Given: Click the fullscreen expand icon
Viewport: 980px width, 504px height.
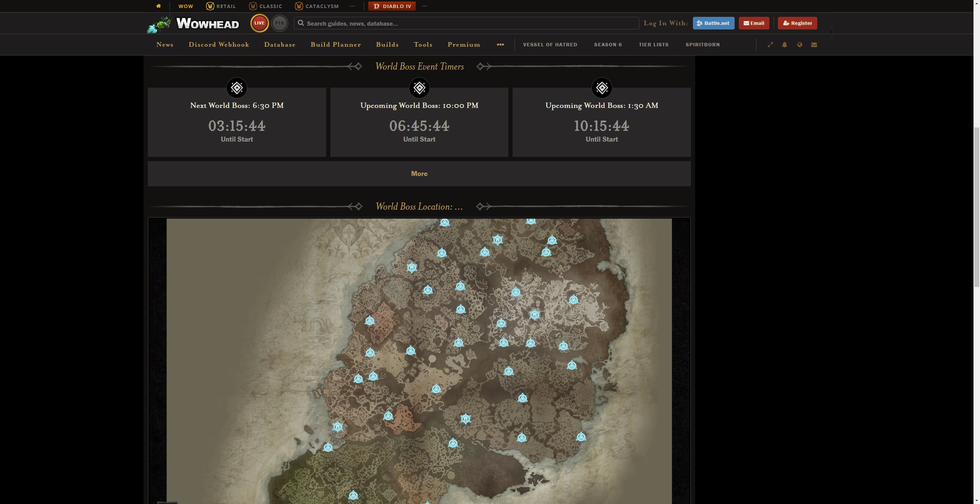Looking at the screenshot, I should (x=770, y=45).
